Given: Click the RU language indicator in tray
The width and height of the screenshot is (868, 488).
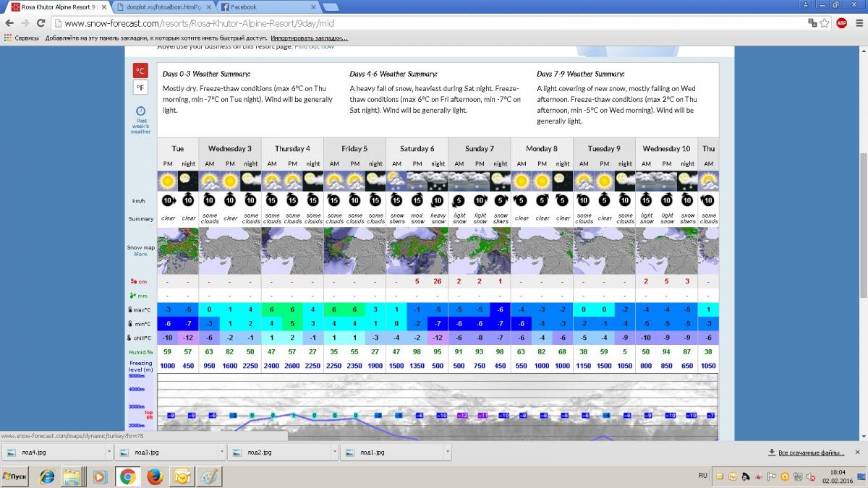Looking at the screenshot, I should [703, 476].
